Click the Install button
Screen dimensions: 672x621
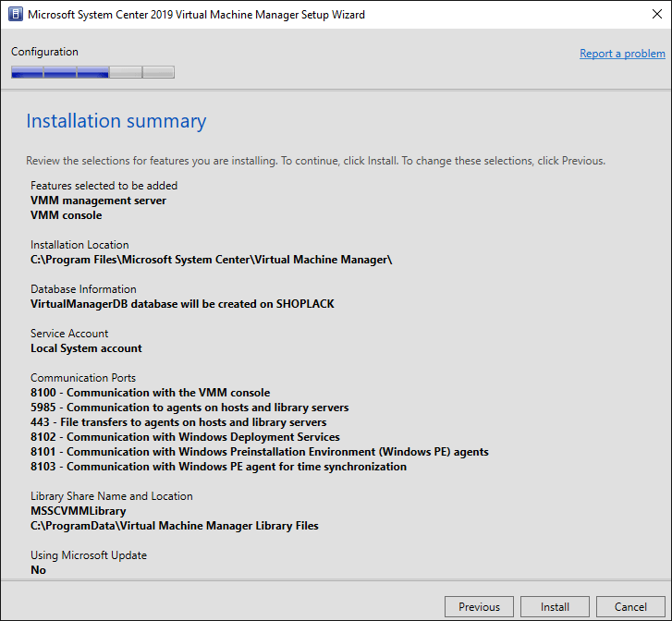point(555,607)
